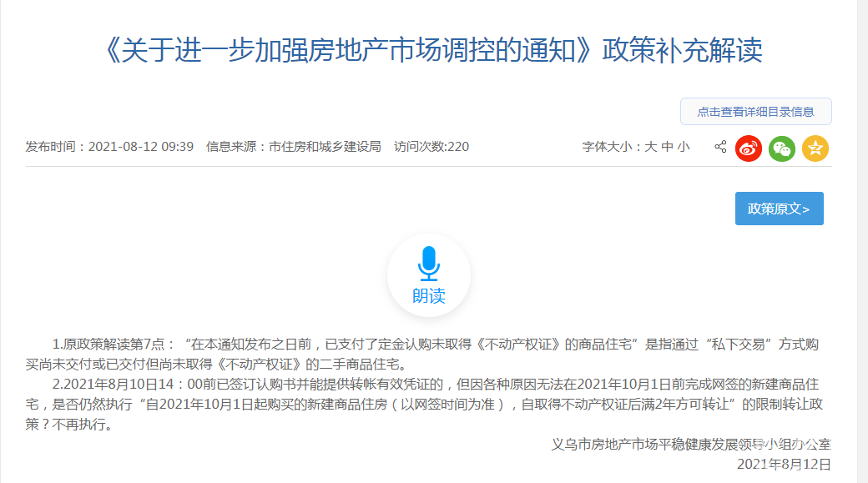
Task: Click the 发布时间 2021-08-12 09:39 text
Action: coord(109,147)
